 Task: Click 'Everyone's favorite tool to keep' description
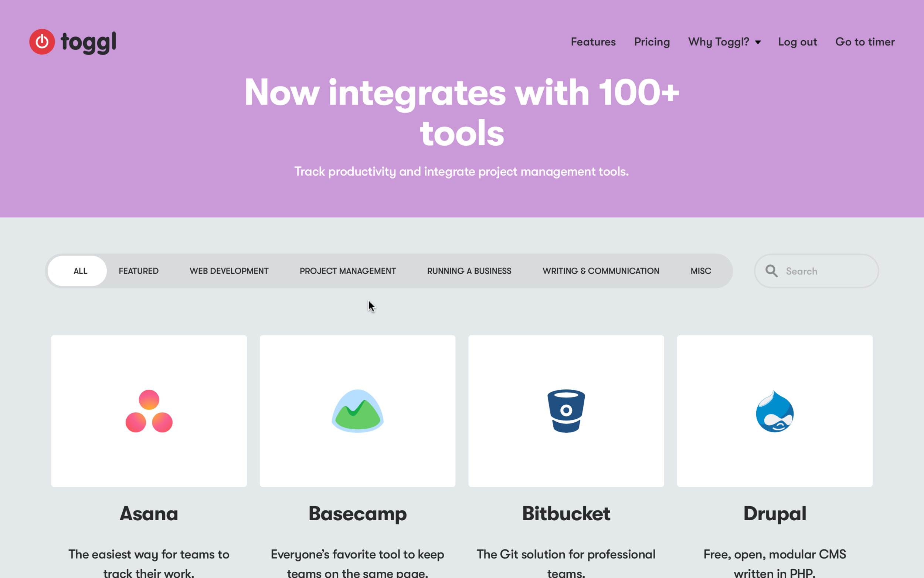(x=357, y=564)
